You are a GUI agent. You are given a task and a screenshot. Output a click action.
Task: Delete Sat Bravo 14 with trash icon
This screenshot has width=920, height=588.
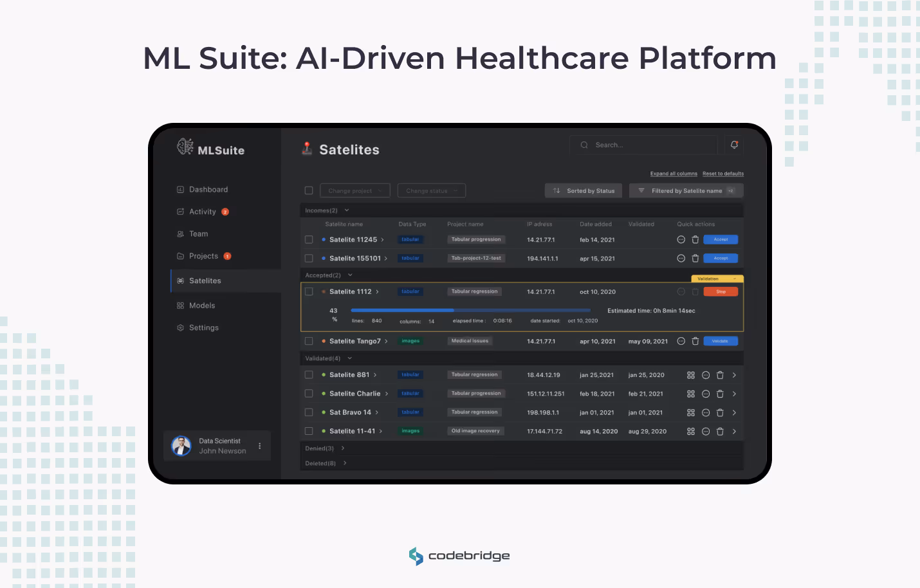(x=720, y=412)
